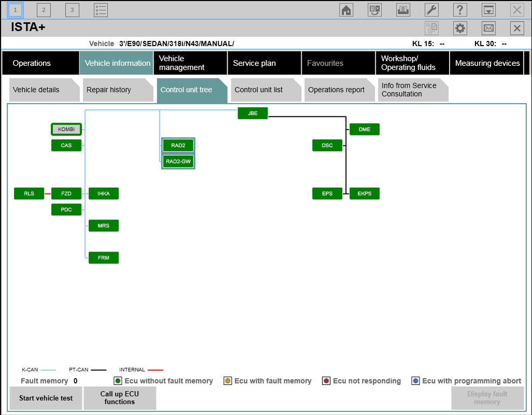Open the settings gear icon
This screenshot has height=415, width=532.
coord(460,28)
